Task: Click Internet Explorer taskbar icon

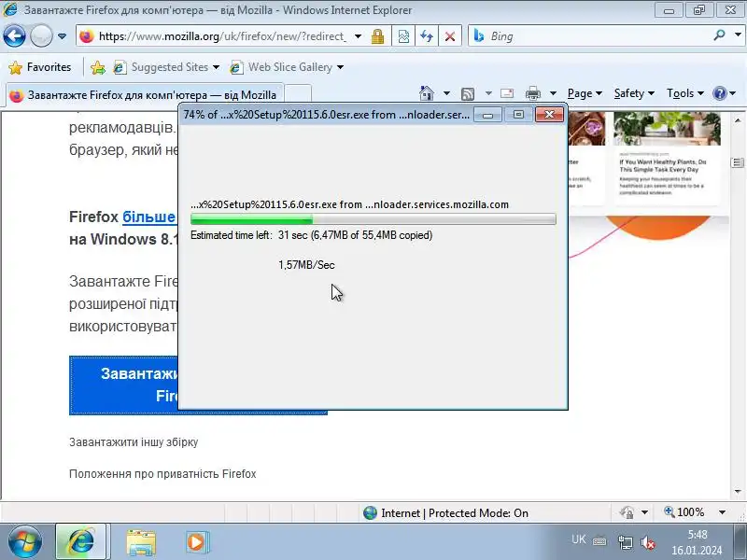Action: (81, 541)
